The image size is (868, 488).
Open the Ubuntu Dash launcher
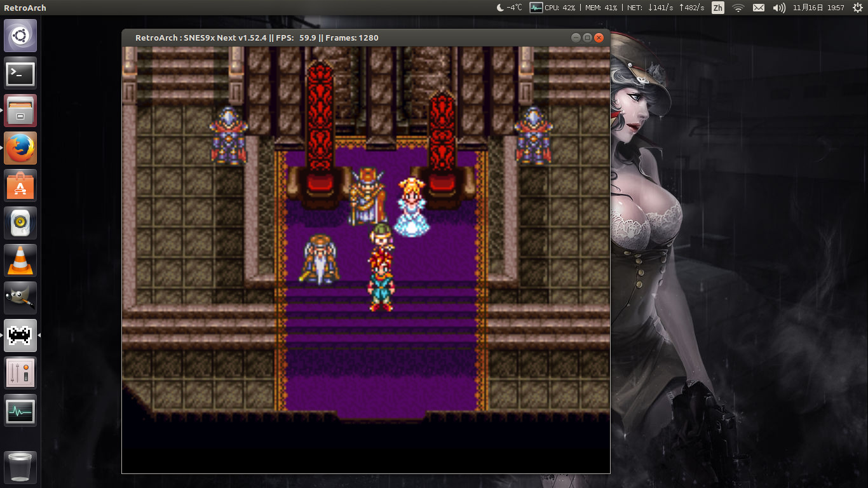click(20, 36)
